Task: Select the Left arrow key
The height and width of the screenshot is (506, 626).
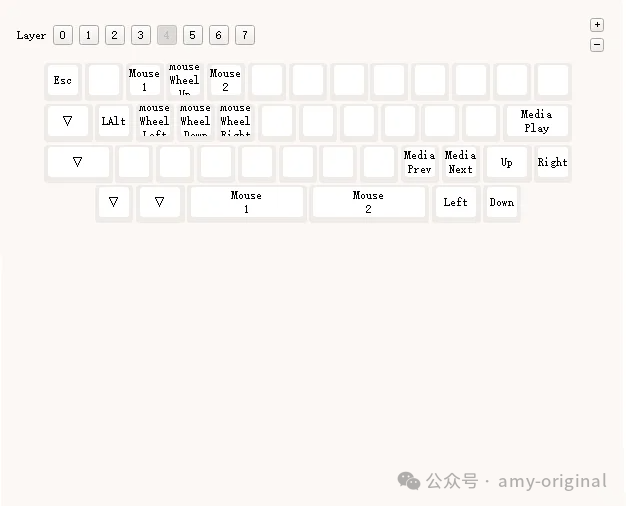Action: 456,203
